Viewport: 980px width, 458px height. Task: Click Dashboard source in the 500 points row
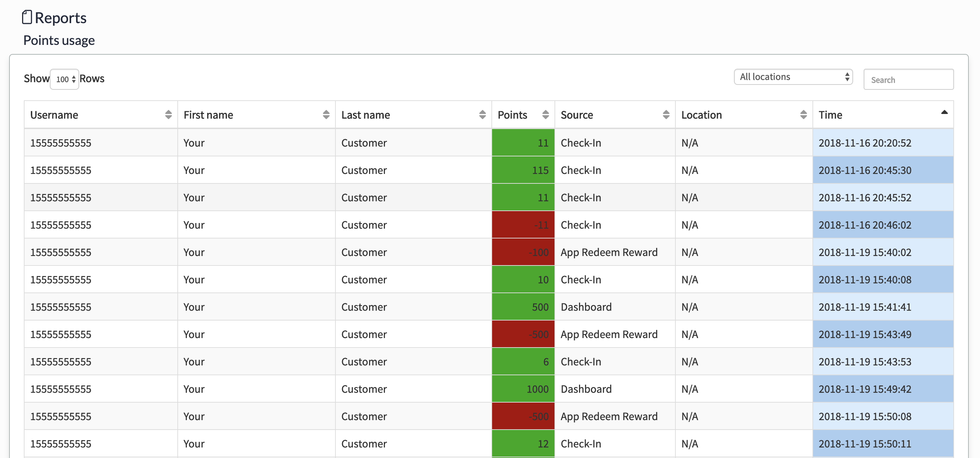tap(586, 307)
